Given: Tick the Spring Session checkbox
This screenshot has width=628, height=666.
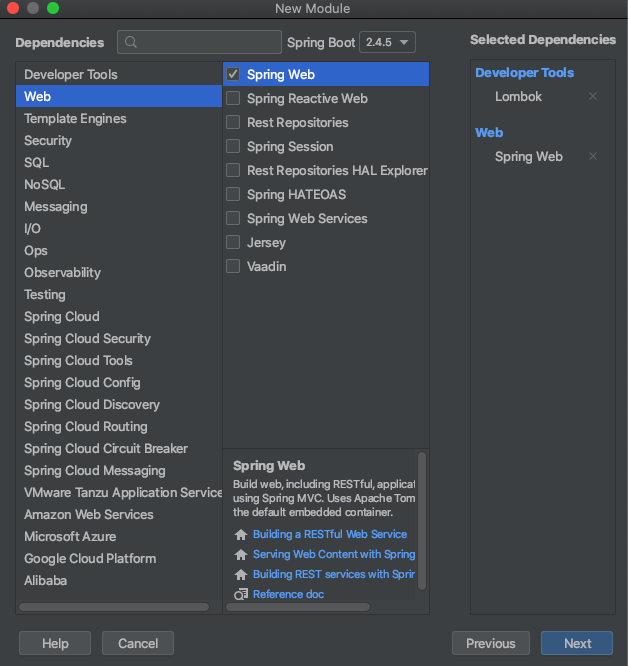Looking at the screenshot, I should point(233,146).
